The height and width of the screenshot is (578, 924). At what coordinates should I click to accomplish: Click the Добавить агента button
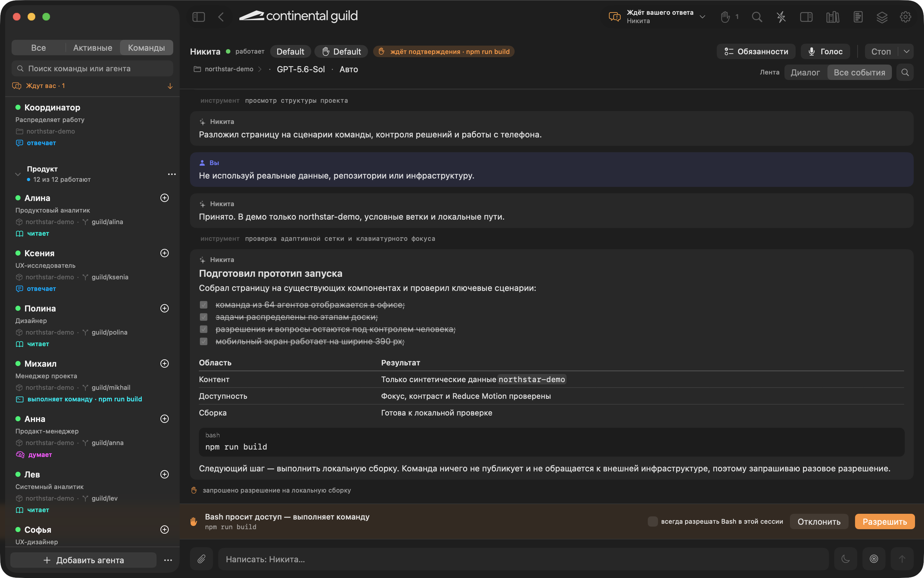83,560
